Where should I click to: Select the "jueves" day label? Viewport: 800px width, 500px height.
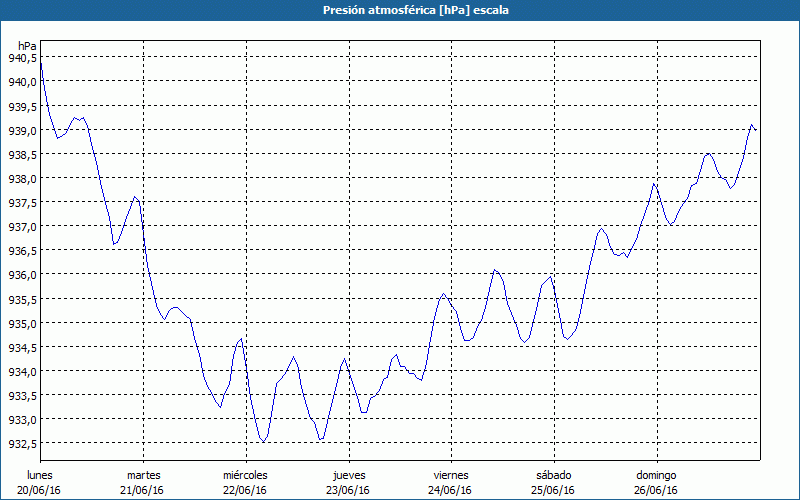coord(348,474)
